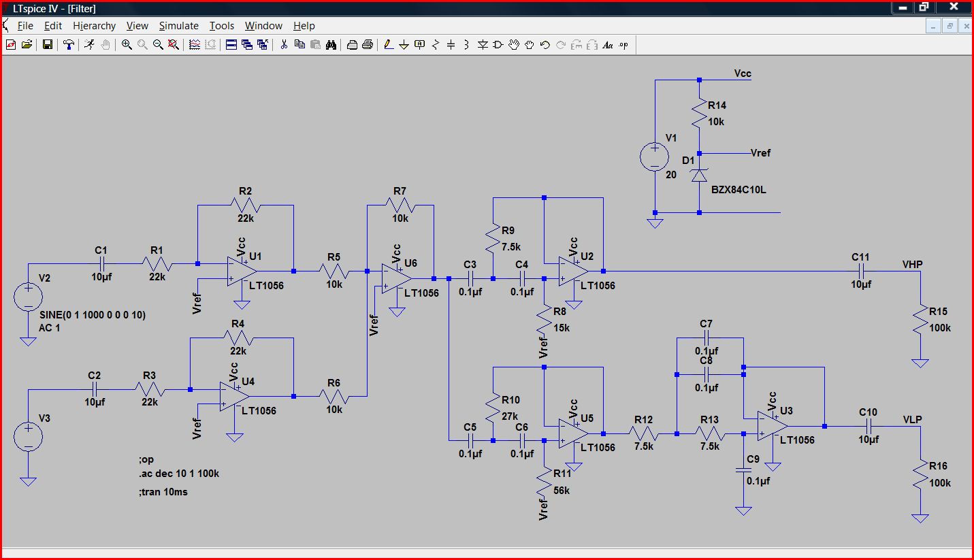Select the Place Ground tool

coord(404,45)
